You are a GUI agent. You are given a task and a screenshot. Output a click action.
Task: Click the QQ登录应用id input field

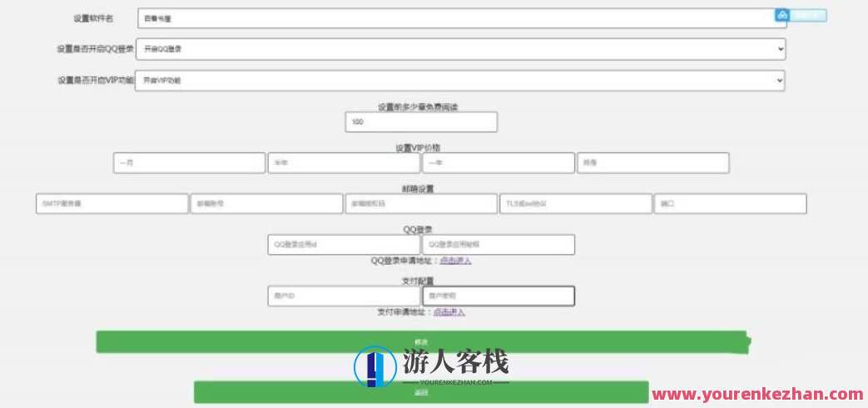344,245
